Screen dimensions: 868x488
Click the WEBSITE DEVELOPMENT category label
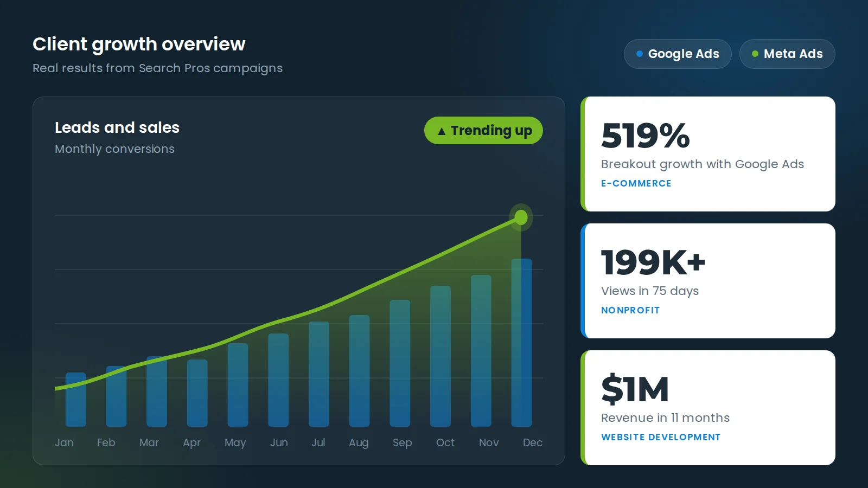[x=661, y=437]
